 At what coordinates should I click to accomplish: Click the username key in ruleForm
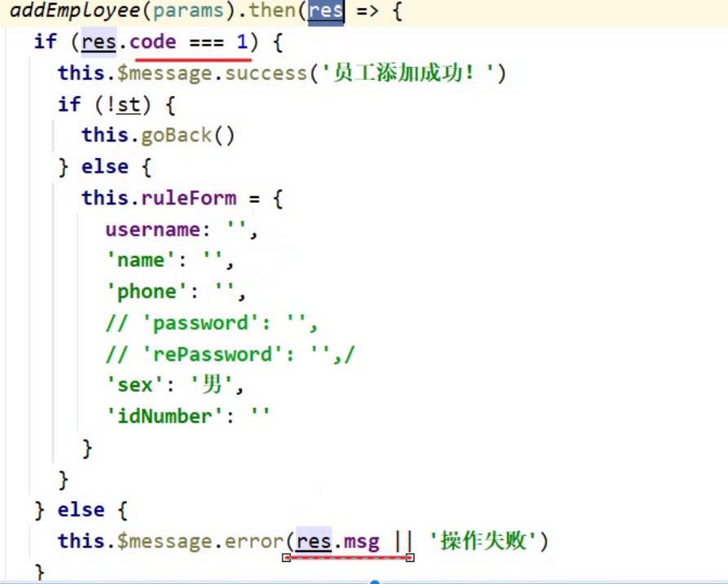point(153,230)
